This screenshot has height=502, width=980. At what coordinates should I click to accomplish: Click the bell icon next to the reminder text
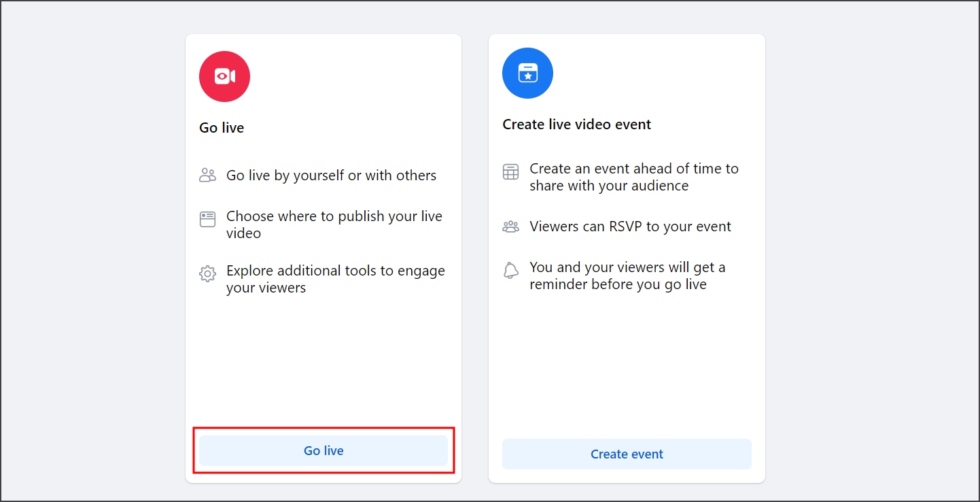(510, 270)
